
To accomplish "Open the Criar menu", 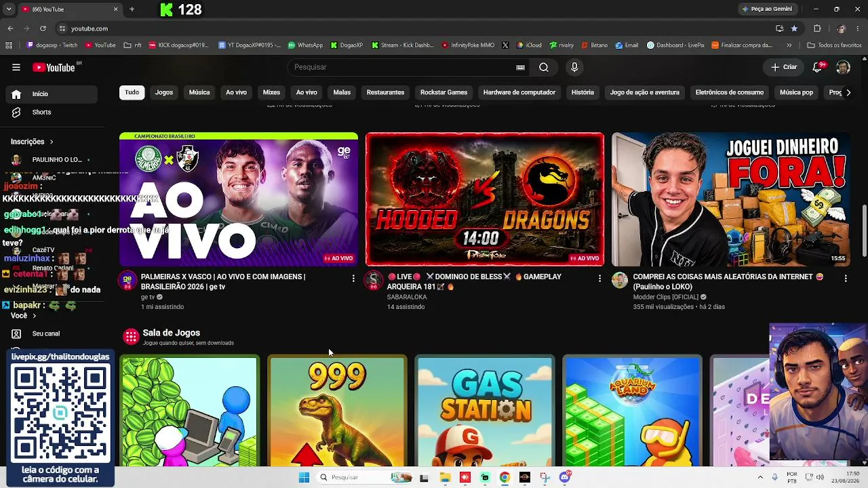I will (x=784, y=67).
